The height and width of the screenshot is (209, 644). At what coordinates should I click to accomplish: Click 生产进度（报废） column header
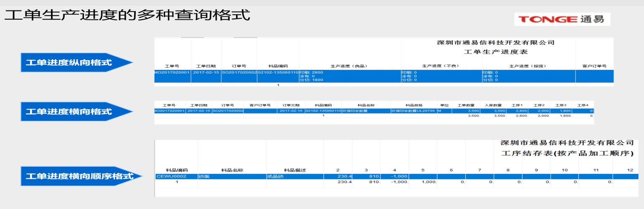pos(528,66)
